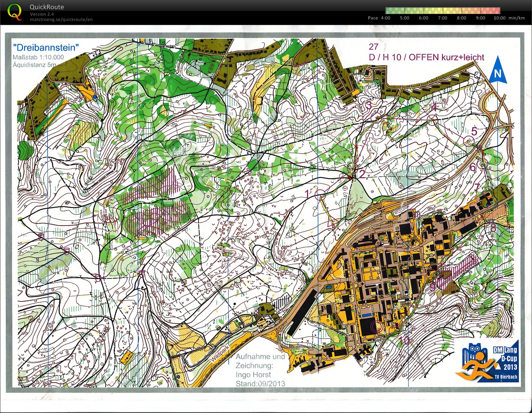Select the control 4 circle on map

[x=432, y=120]
